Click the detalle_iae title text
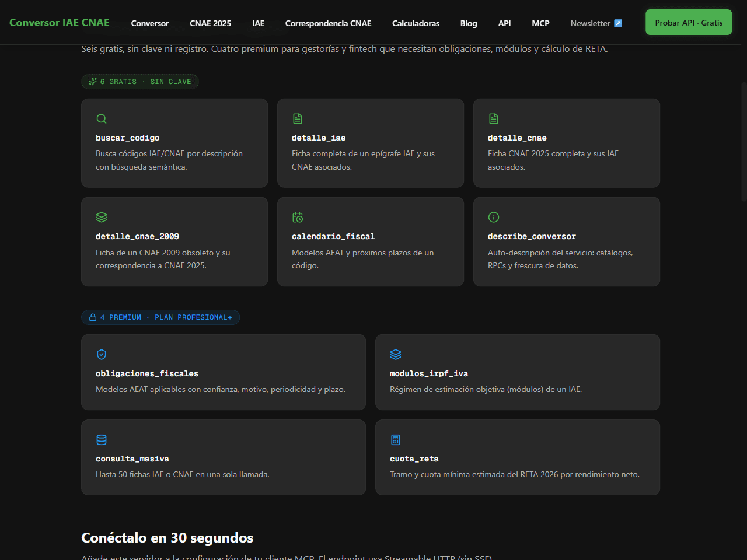The width and height of the screenshot is (747, 560). pyautogui.click(x=319, y=138)
